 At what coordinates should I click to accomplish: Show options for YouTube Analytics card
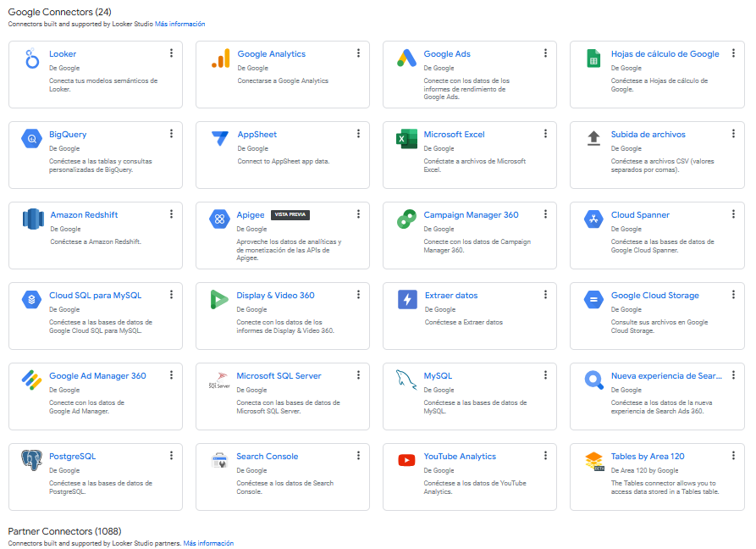[x=545, y=456]
